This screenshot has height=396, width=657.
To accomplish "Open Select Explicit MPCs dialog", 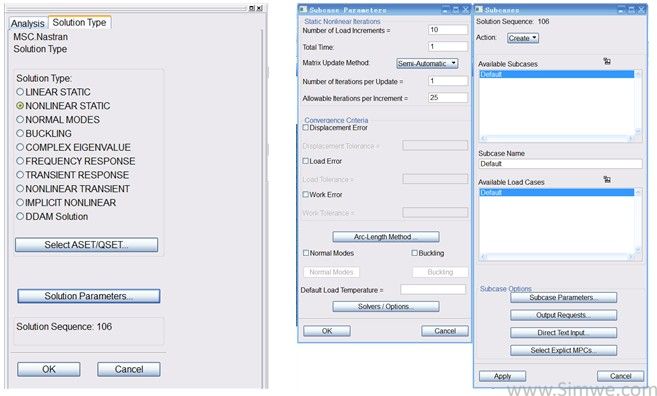I will point(564,350).
